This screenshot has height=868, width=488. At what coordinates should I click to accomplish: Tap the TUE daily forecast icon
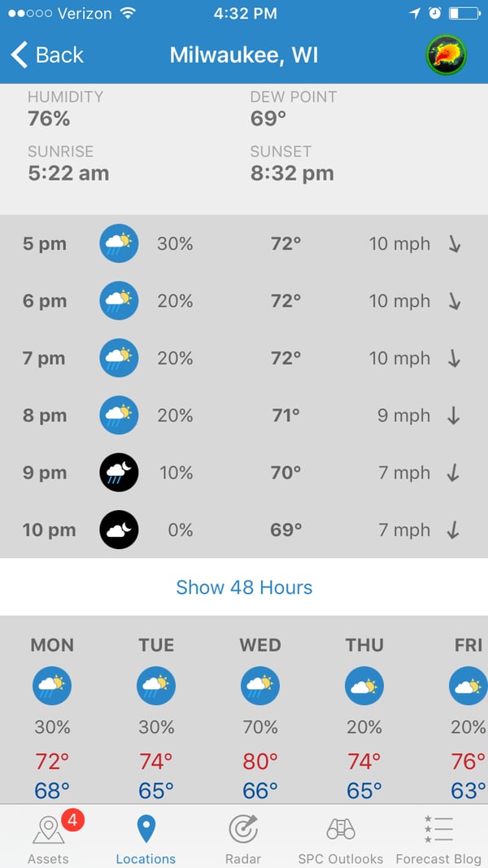156,686
